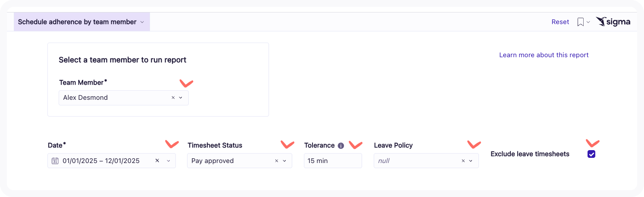Screen dimensions: 644x197
Task: Click the calendar icon in Date field
Action: point(55,161)
